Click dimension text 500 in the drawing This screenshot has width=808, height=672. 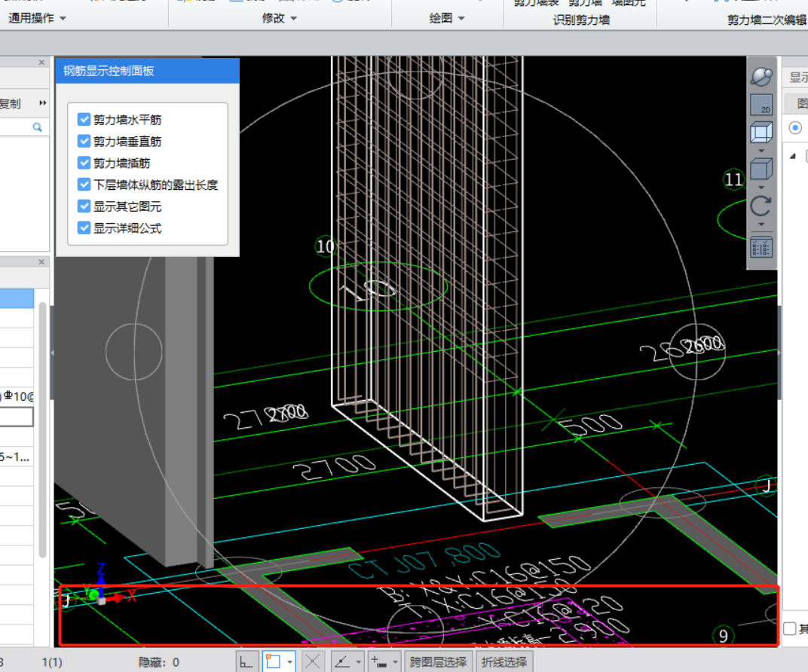coord(592,426)
